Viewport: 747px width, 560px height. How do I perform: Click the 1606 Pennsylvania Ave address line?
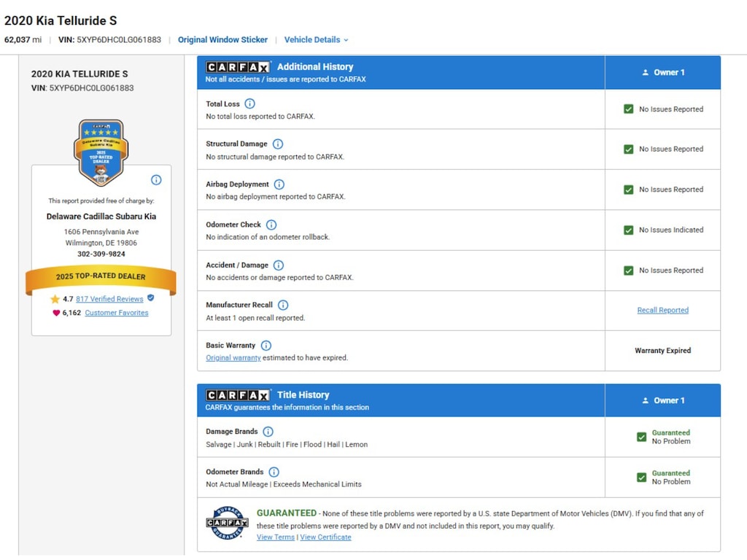tap(101, 232)
